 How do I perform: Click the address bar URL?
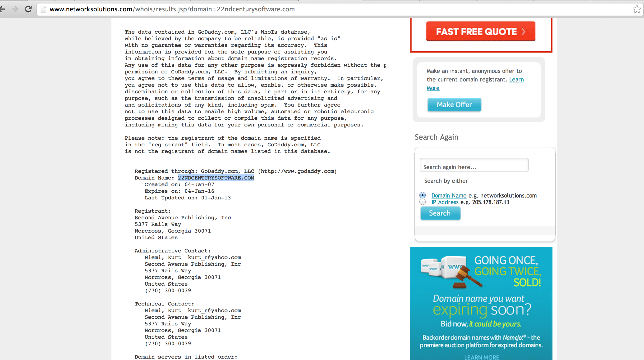click(x=172, y=9)
